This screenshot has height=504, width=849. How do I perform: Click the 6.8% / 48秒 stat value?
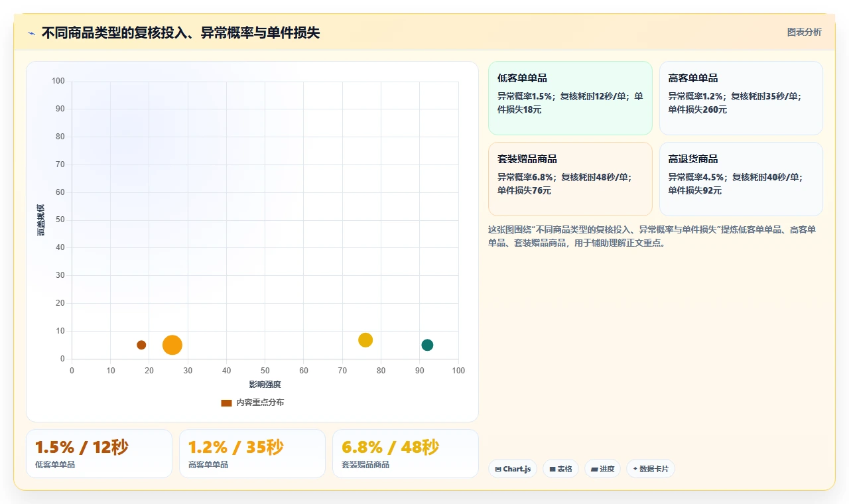(390, 448)
